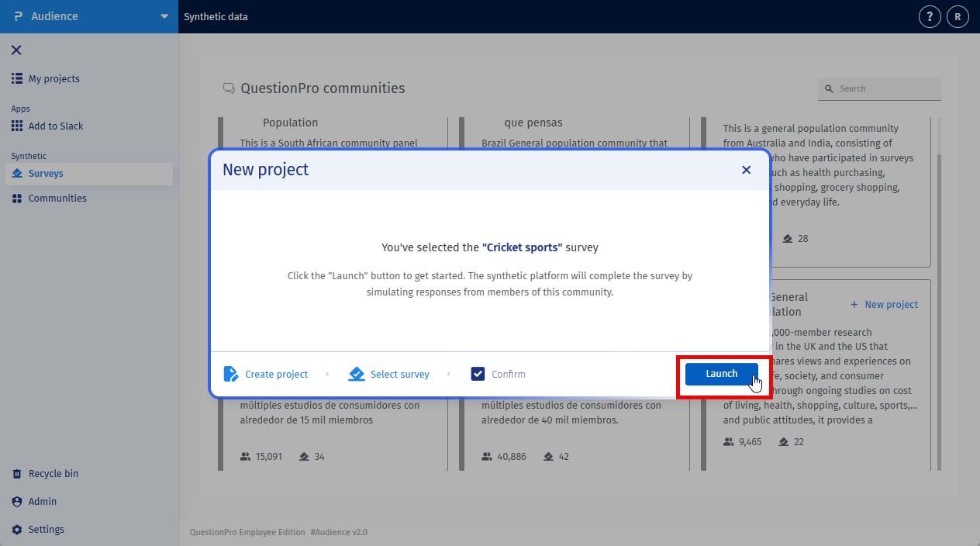Click the Create project step icon
This screenshot has width=980, height=546.
tap(231, 374)
